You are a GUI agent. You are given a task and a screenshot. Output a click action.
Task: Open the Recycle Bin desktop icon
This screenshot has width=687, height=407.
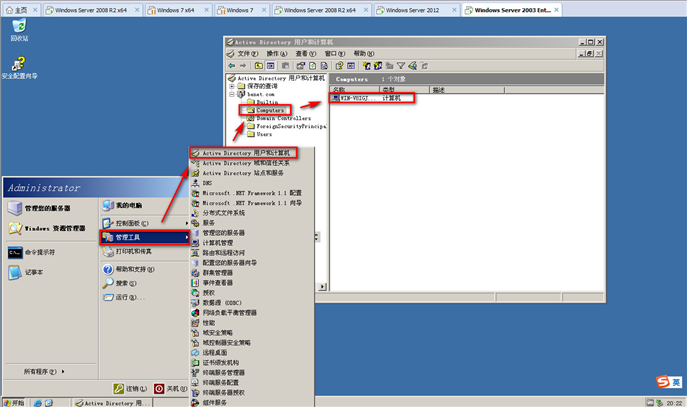coord(19,30)
